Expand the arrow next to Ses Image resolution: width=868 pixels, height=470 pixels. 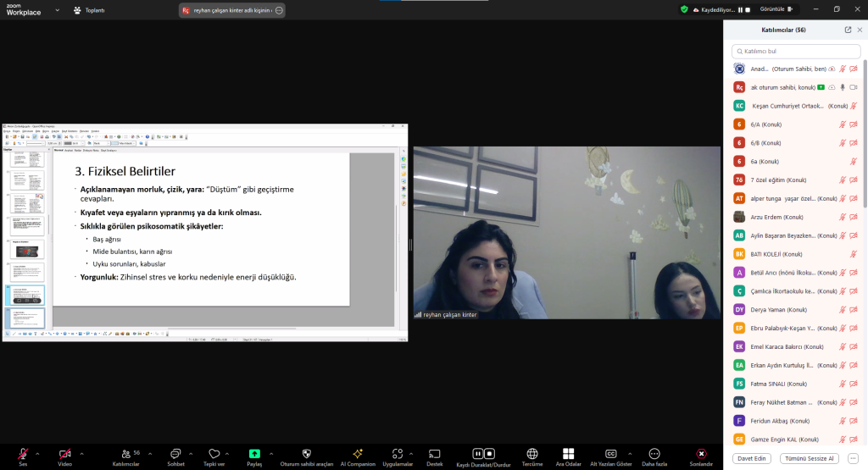(40, 453)
